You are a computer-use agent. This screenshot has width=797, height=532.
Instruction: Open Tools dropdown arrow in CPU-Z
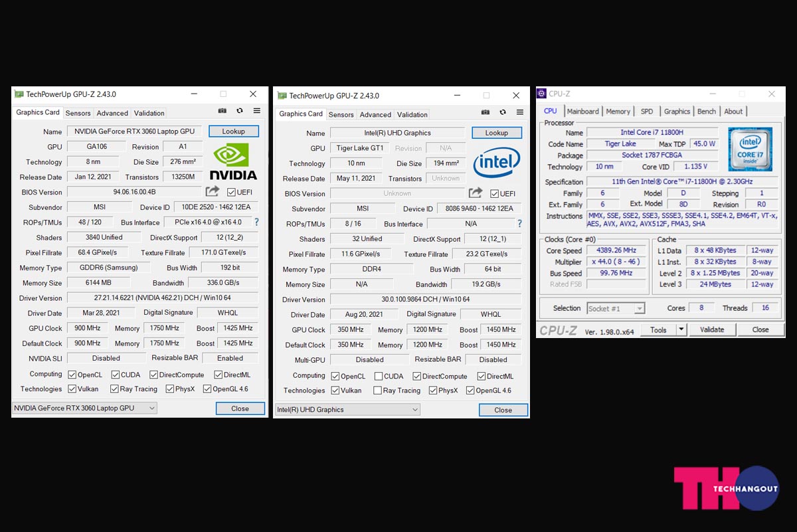point(681,329)
